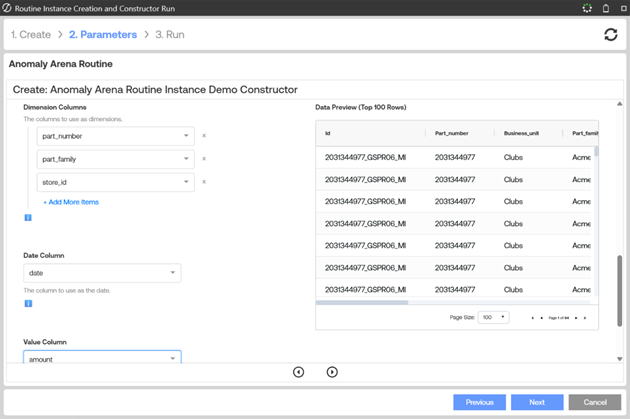Click Data Preview (Top 100 Rows) label
630x419 pixels.
pos(361,107)
